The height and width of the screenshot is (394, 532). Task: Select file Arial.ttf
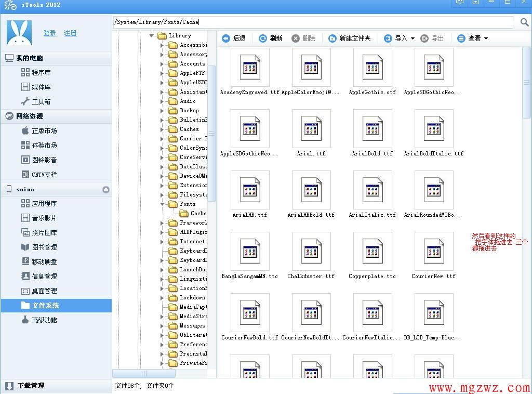pyautogui.click(x=311, y=133)
